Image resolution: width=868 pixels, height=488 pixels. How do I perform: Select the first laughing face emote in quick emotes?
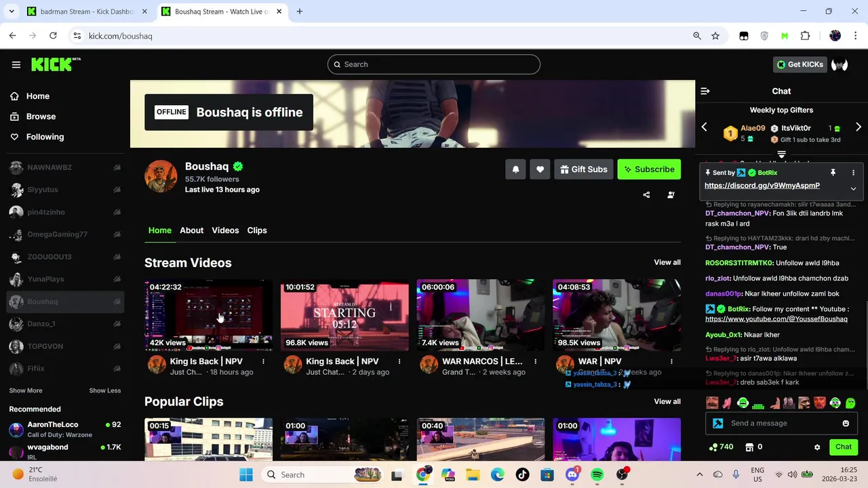coord(712,403)
